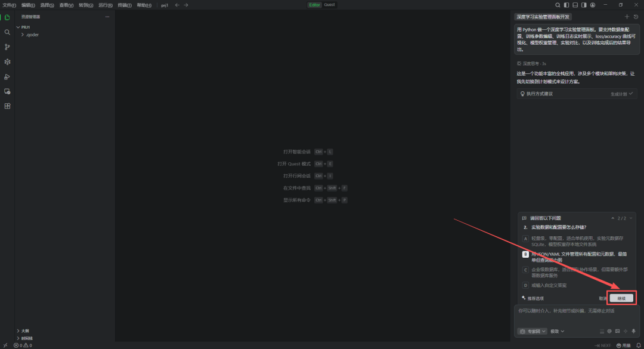Start a new chat with plus icon
644x349 pixels.
[x=627, y=17]
